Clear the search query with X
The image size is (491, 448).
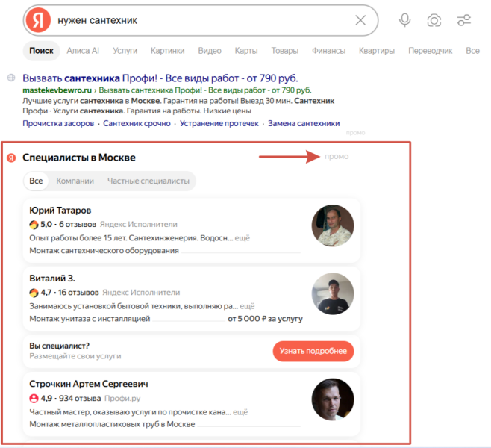(360, 20)
